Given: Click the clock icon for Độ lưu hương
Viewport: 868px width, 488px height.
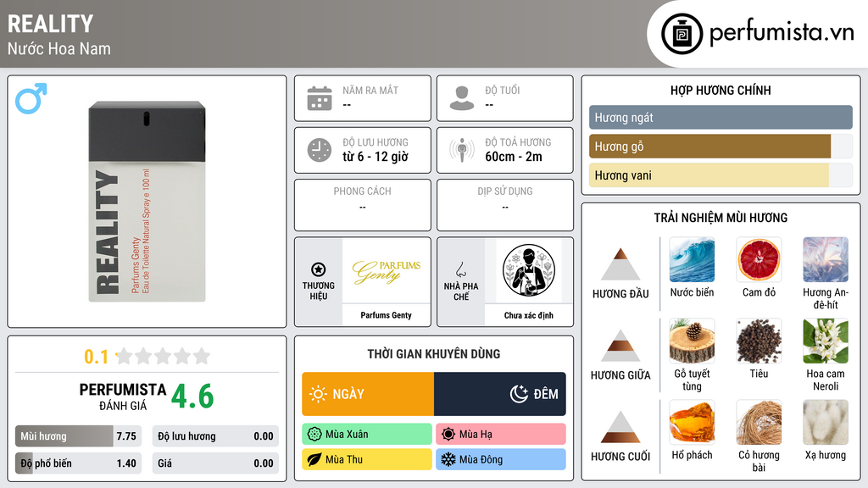Looking at the screenshot, I should (320, 150).
